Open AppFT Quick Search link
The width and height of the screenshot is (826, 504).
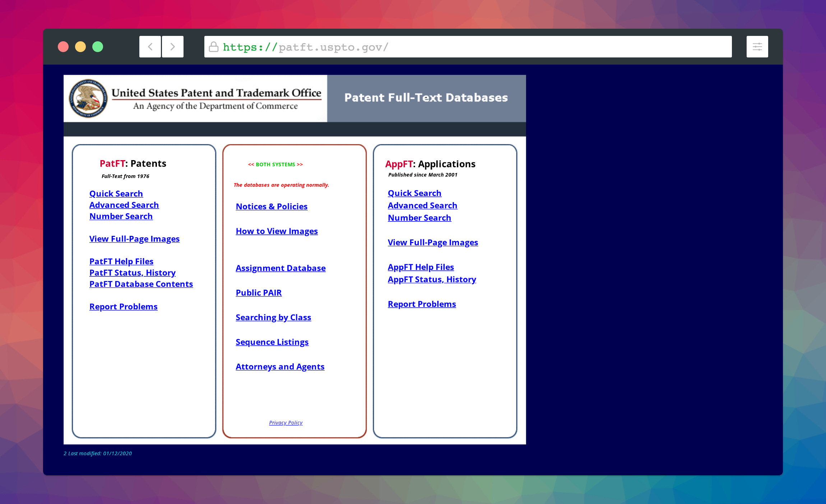tap(414, 193)
